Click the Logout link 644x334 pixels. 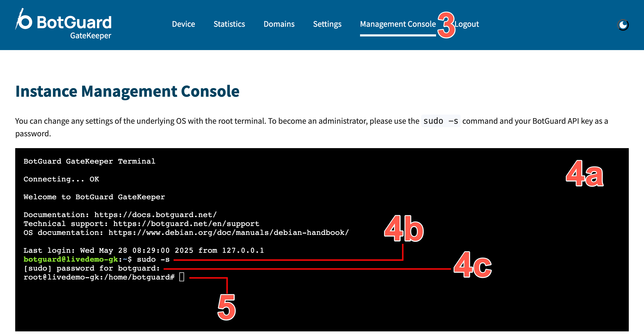467,24
